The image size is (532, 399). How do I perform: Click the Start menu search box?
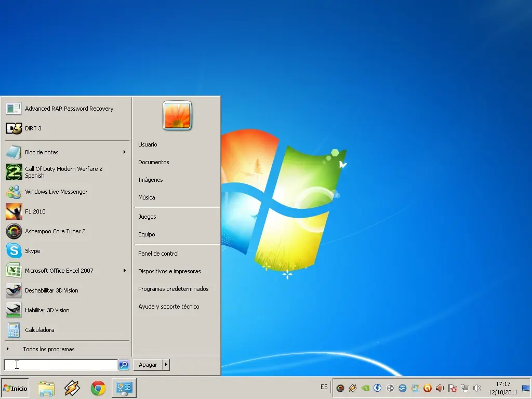pos(61,365)
